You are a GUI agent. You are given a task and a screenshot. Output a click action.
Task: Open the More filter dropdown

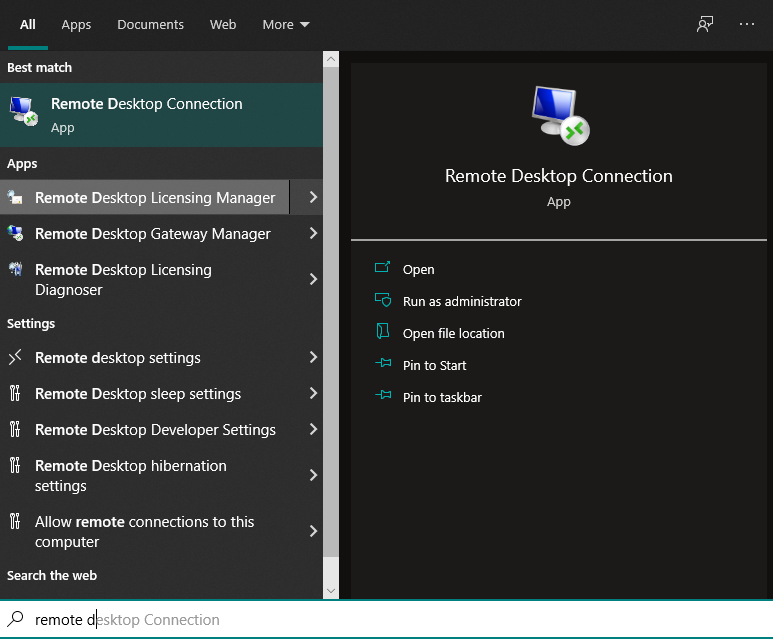tap(286, 25)
